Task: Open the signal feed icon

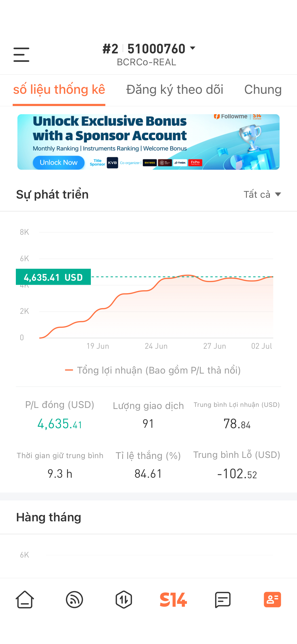Action: [x=74, y=600]
